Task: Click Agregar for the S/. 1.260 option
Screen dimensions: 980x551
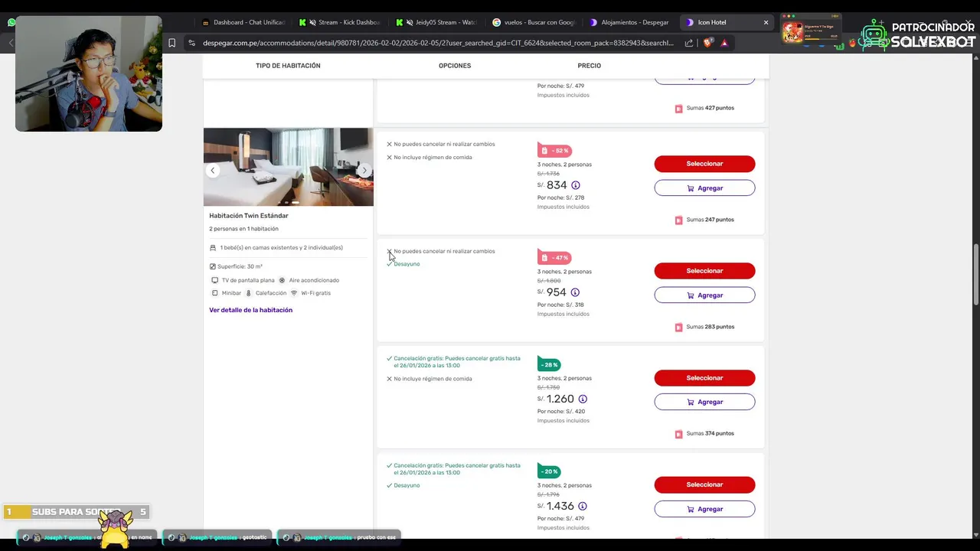Action: tap(704, 402)
